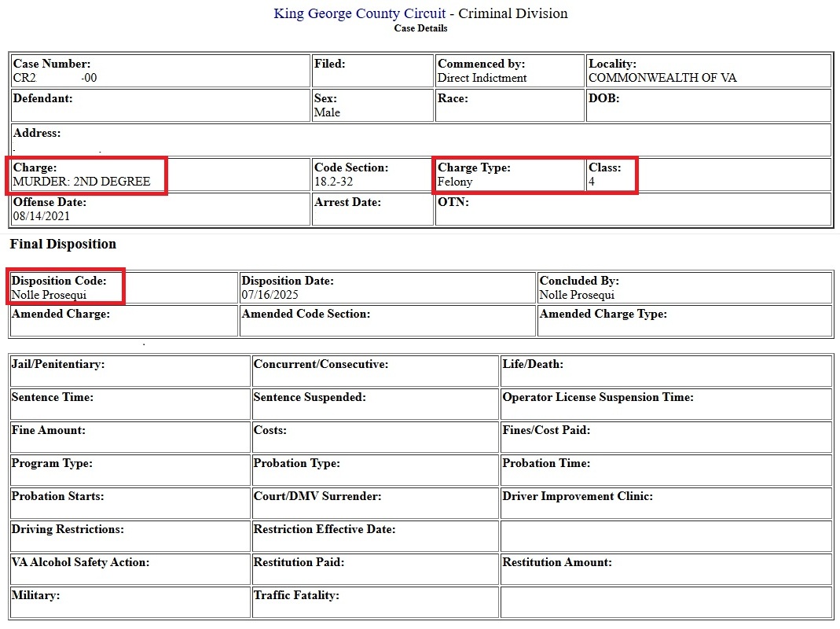The width and height of the screenshot is (840, 629).
Task: Click the 'Probation Starts:' label
Action: pos(57,497)
